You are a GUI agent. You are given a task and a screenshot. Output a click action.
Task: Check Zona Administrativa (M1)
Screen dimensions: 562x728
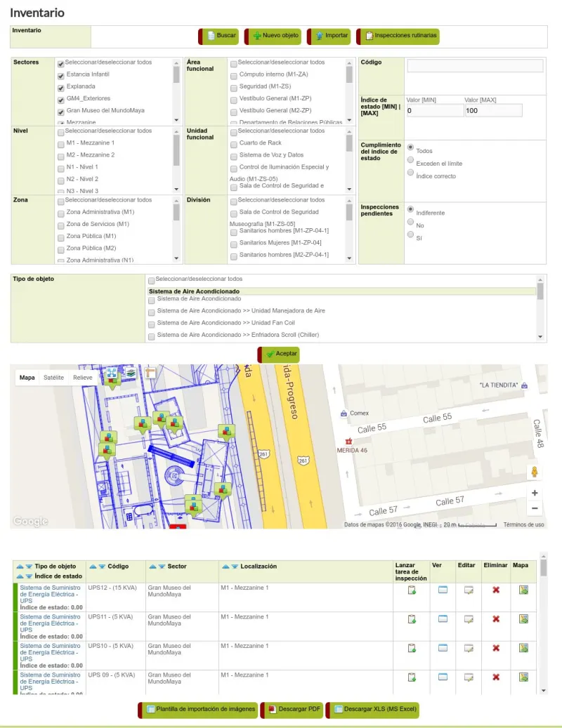pos(61,213)
